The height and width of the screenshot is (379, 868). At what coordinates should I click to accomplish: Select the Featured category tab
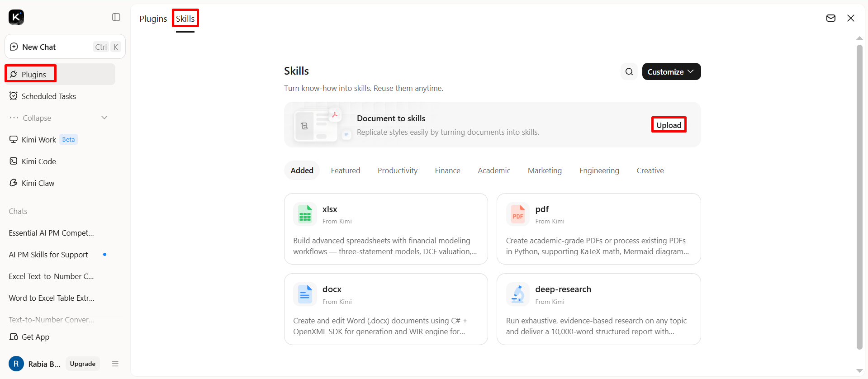click(346, 171)
